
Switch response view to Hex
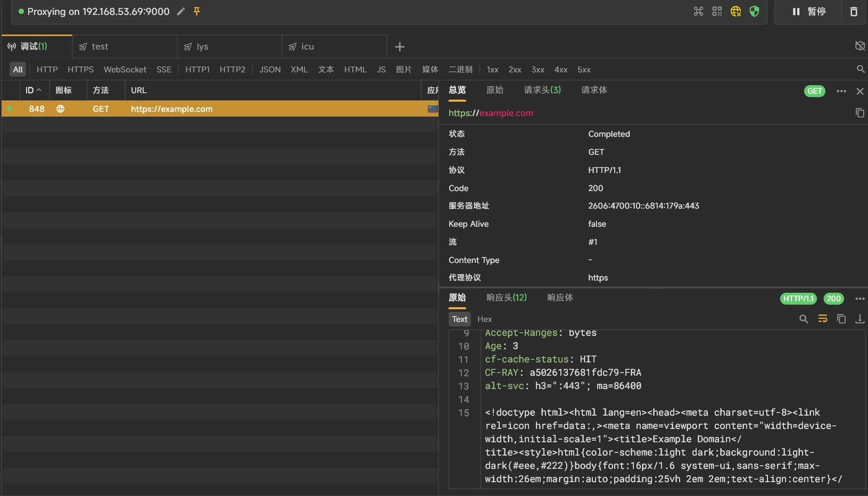tap(485, 319)
